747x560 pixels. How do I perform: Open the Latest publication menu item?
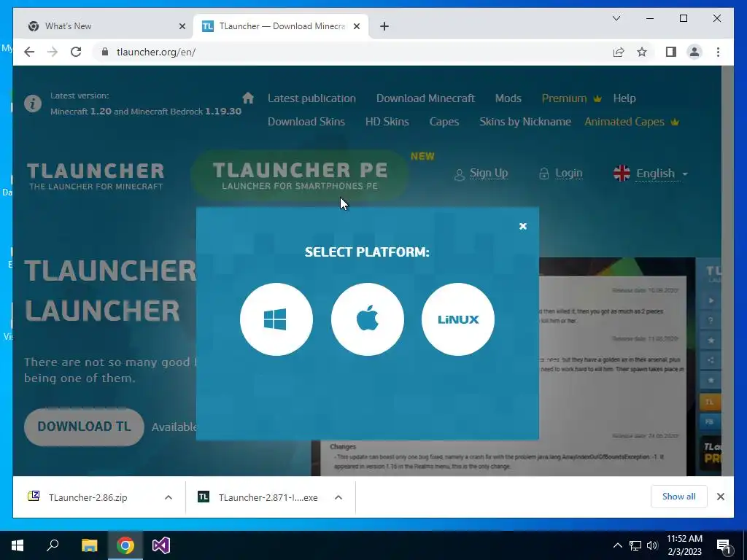[x=311, y=98]
